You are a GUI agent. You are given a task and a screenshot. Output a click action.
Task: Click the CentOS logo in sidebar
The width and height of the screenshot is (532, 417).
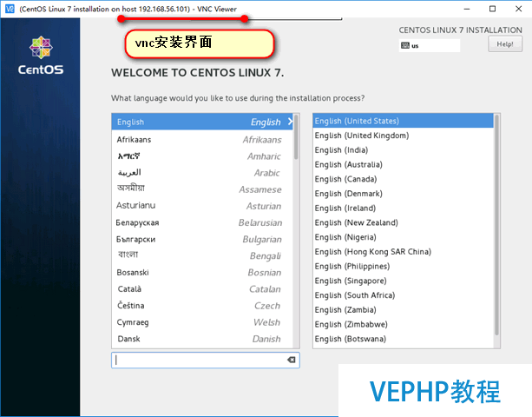point(41,56)
